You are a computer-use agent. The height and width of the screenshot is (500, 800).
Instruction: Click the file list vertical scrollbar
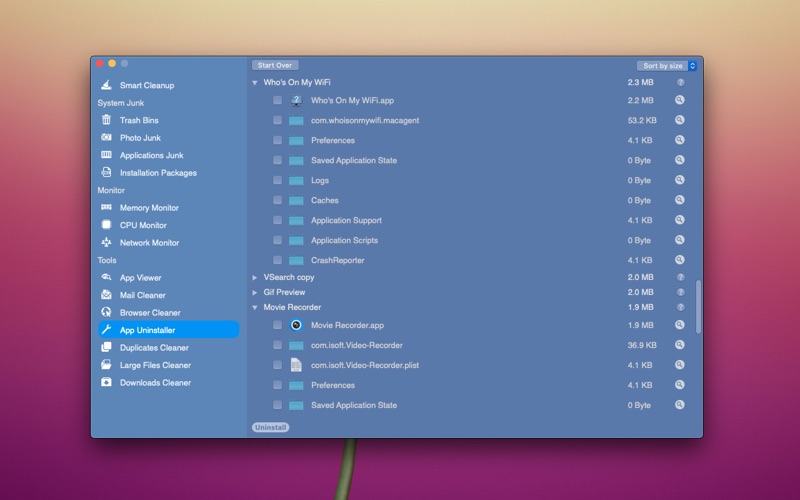click(698, 307)
